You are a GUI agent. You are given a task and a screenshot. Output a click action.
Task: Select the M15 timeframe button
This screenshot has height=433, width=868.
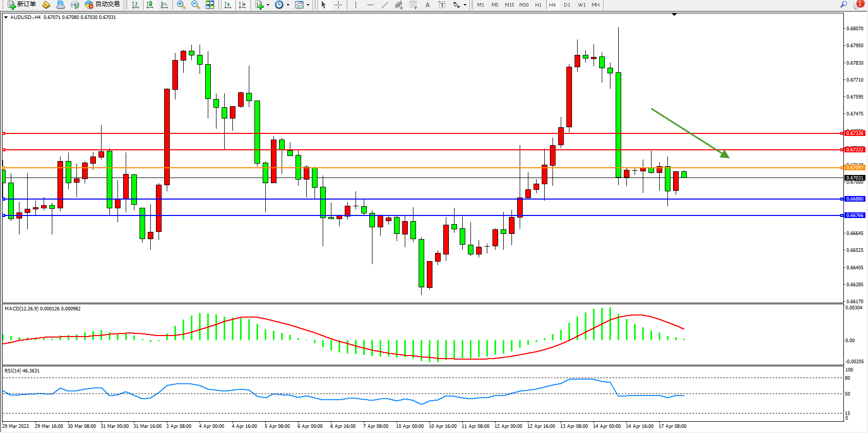tap(509, 5)
